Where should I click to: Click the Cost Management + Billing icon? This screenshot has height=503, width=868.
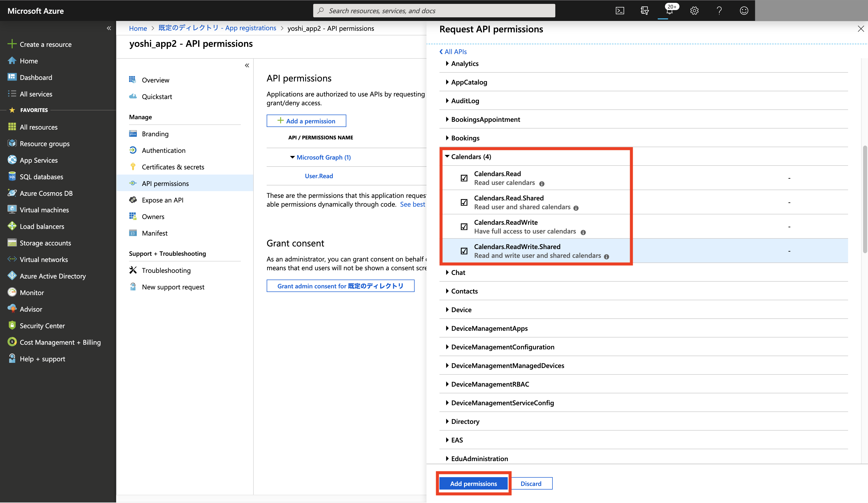point(12,342)
